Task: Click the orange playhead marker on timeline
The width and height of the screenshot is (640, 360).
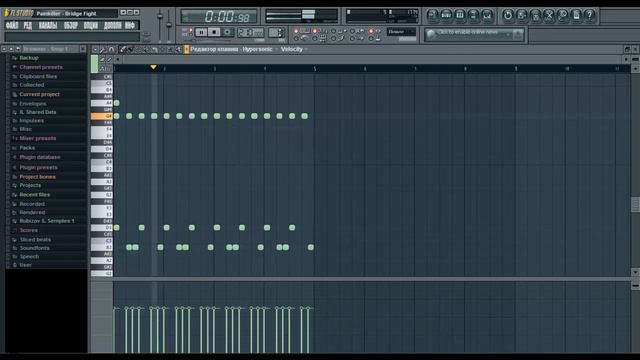Action: pyautogui.click(x=153, y=67)
